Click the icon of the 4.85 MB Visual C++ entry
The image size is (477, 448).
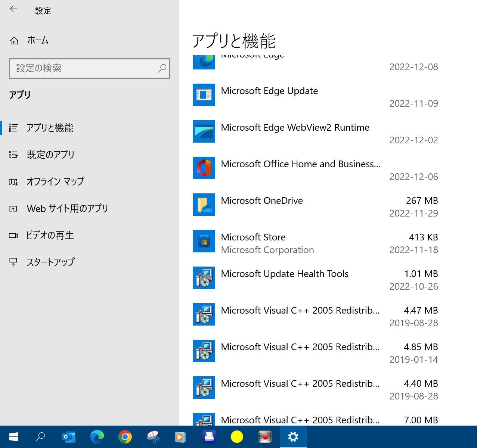coord(204,351)
